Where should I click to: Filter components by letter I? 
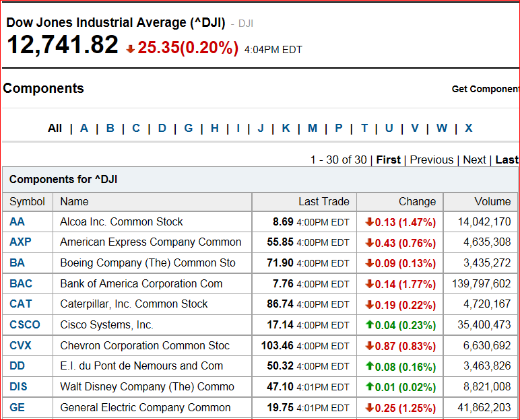coord(238,128)
